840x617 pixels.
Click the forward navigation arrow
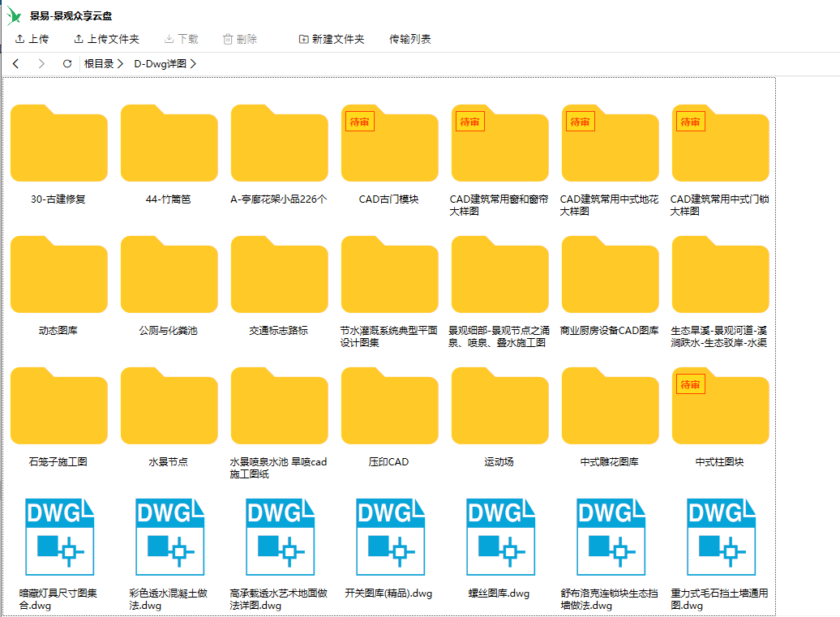41,63
